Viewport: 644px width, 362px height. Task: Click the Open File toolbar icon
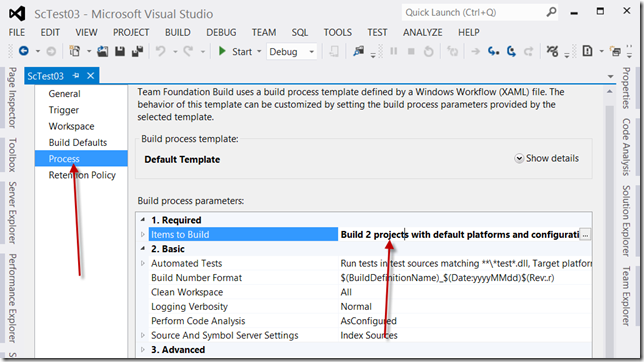(102, 51)
